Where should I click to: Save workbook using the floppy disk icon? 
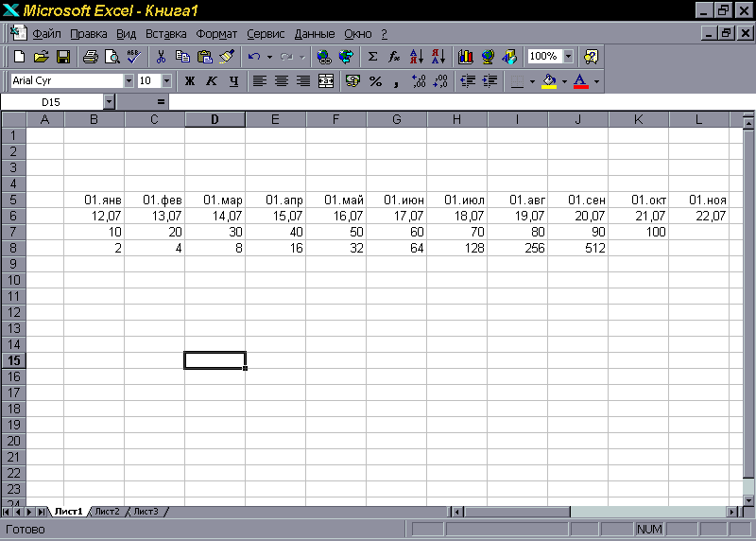point(63,57)
